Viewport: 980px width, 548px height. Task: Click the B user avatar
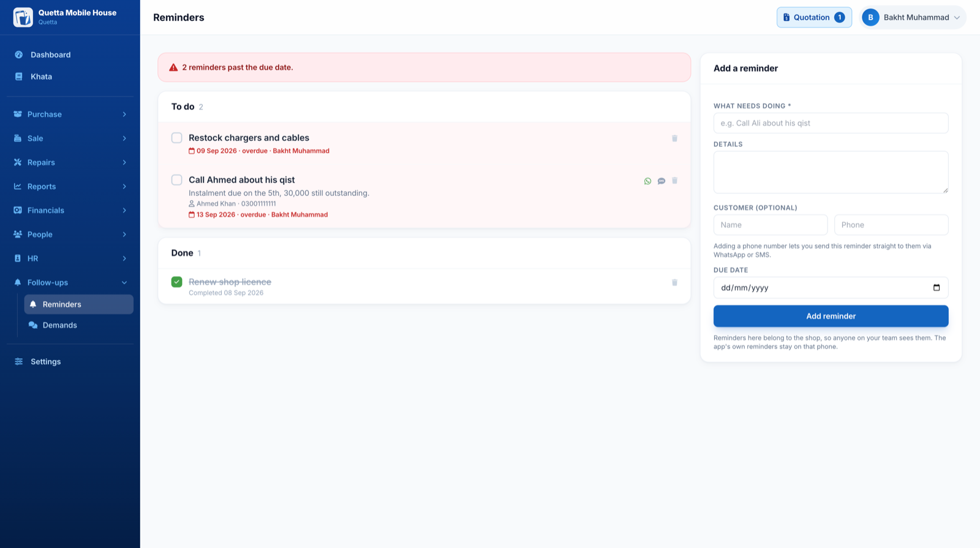(870, 17)
